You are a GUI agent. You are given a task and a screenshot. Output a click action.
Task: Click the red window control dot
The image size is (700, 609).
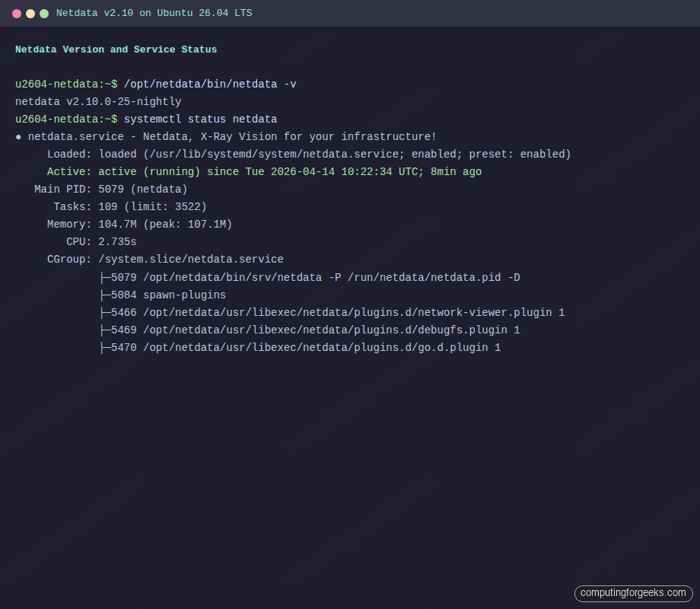pos(18,13)
